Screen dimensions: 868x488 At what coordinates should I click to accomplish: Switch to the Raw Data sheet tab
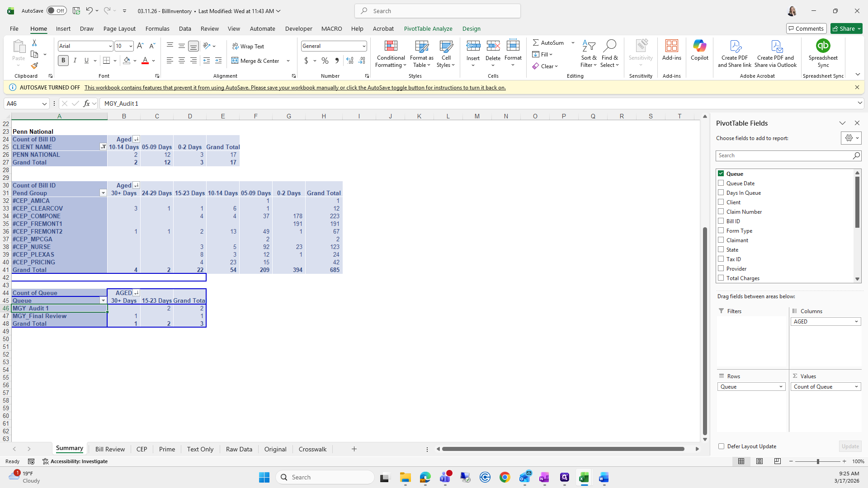pos(239,449)
